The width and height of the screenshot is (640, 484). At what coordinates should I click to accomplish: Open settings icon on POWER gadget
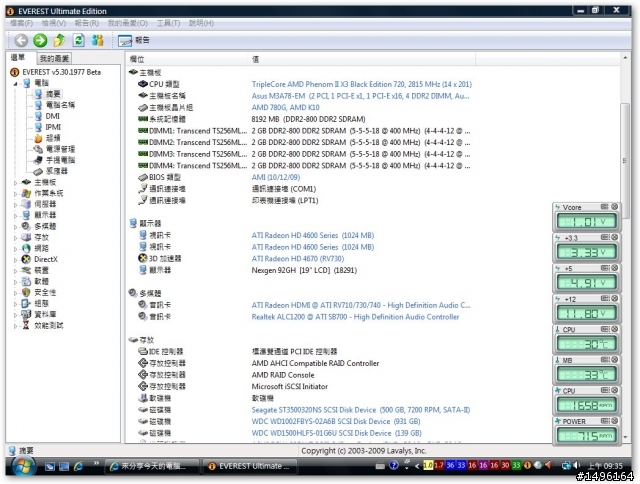tap(605, 421)
